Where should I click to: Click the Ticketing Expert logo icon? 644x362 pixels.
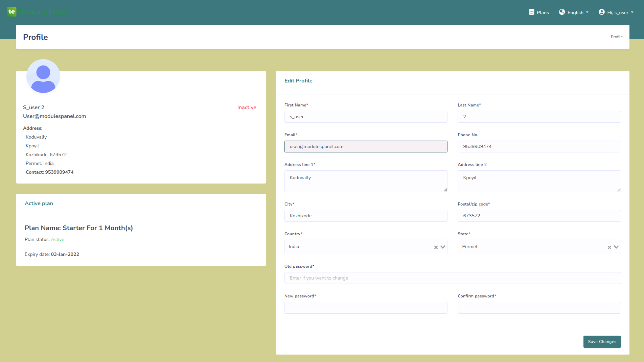click(x=11, y=12)
